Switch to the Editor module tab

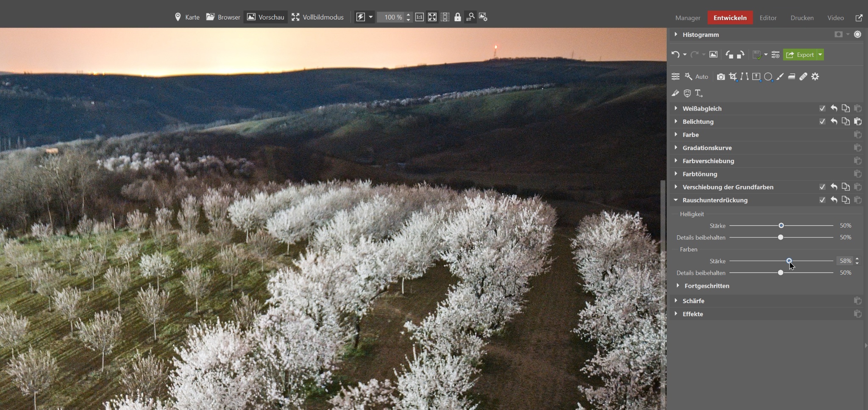click(768, 18)
